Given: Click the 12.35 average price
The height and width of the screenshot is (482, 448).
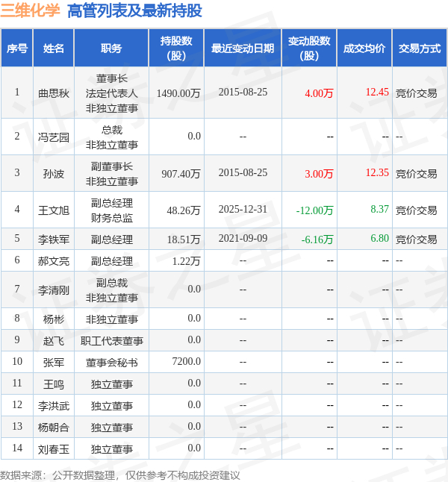Looking at the screenshot, I should (377, 173).
